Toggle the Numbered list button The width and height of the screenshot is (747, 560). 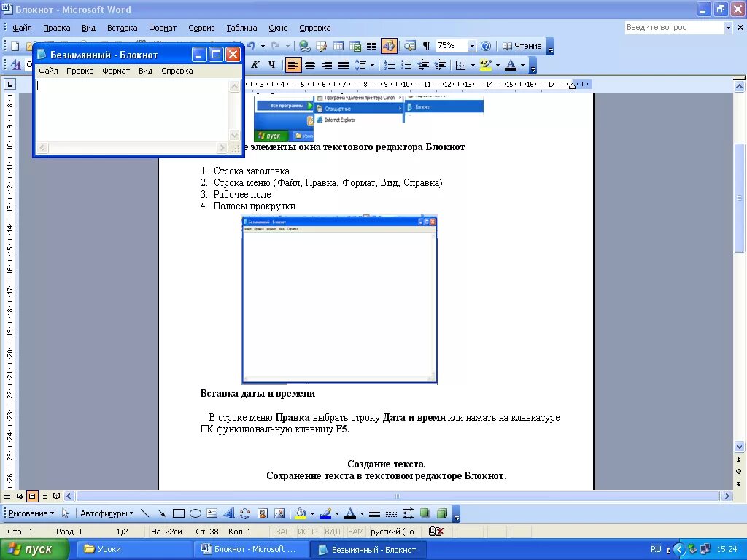390,65
